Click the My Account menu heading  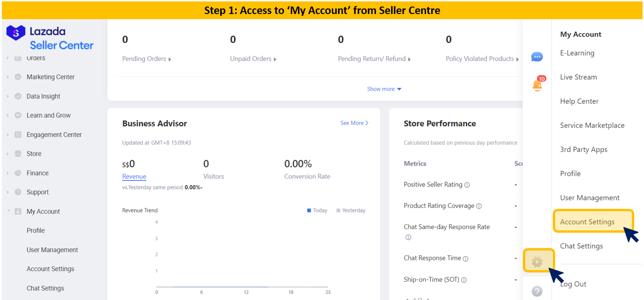581,34
